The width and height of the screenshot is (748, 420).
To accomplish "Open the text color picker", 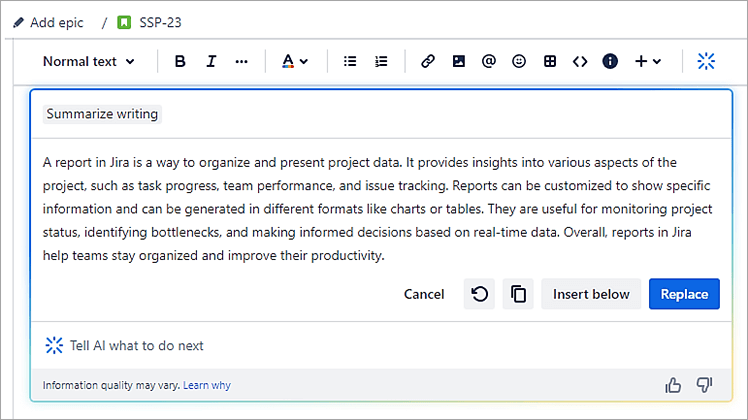I will point(294,61).
